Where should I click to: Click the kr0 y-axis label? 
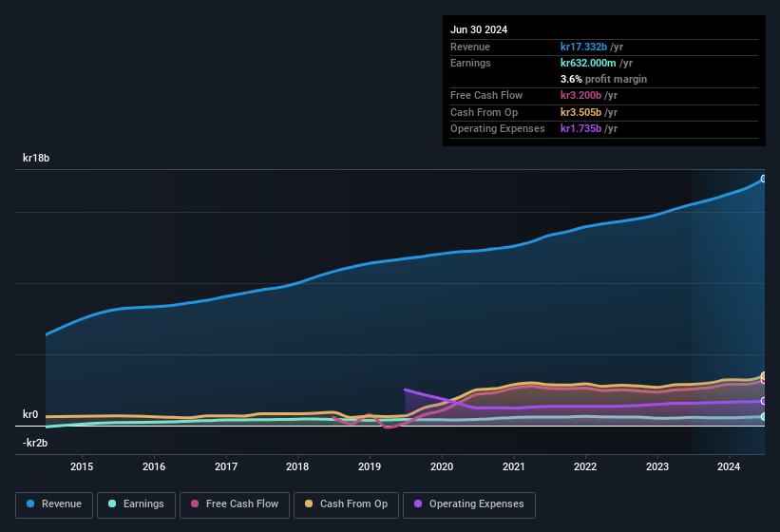30,414
